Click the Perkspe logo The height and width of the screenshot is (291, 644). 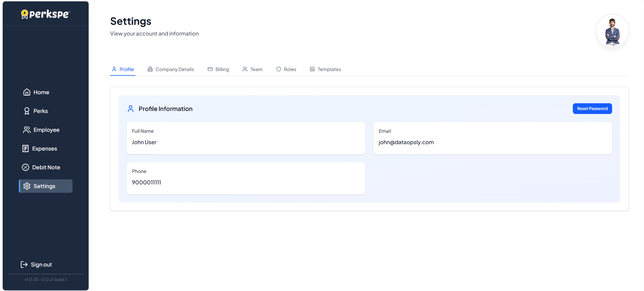(46, 14)
